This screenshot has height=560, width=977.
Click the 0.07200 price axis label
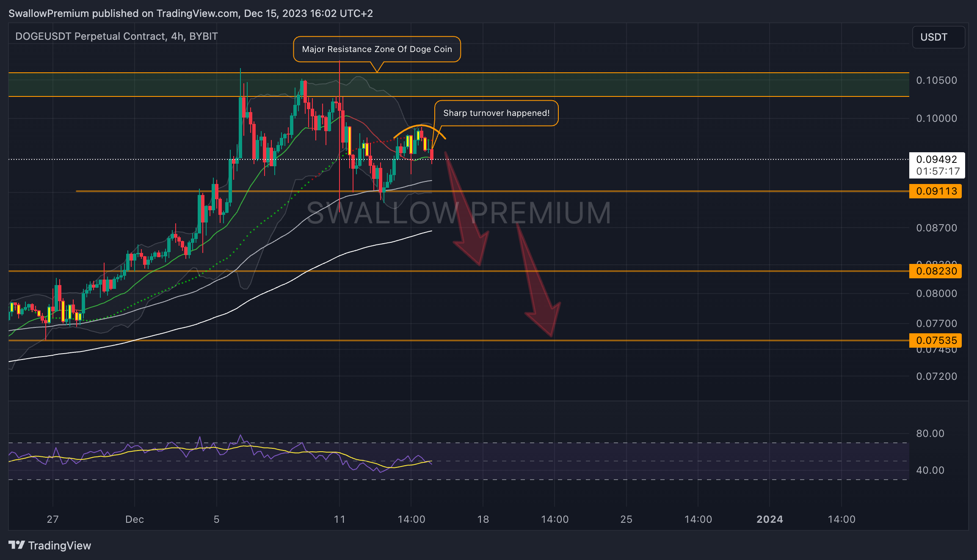point(936,376)
